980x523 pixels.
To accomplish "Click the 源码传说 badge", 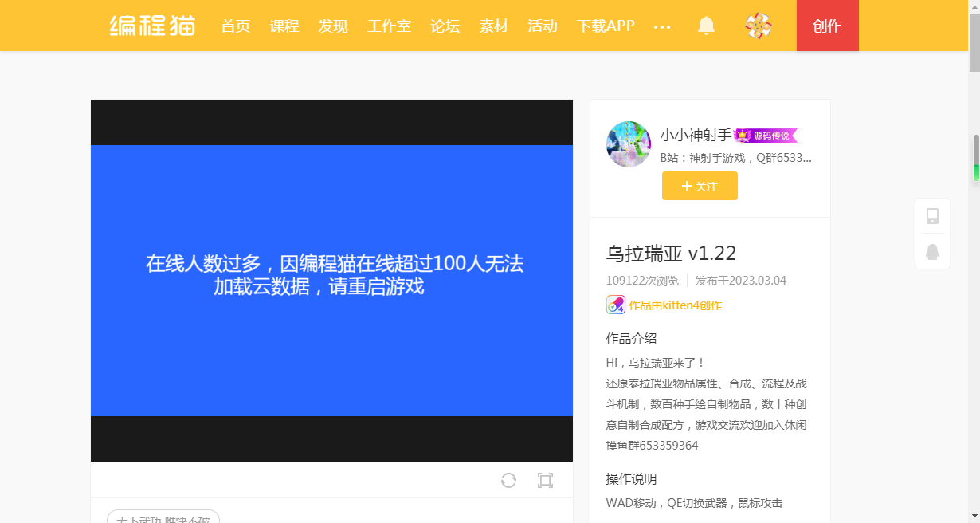I will click(x=766, y=136).
